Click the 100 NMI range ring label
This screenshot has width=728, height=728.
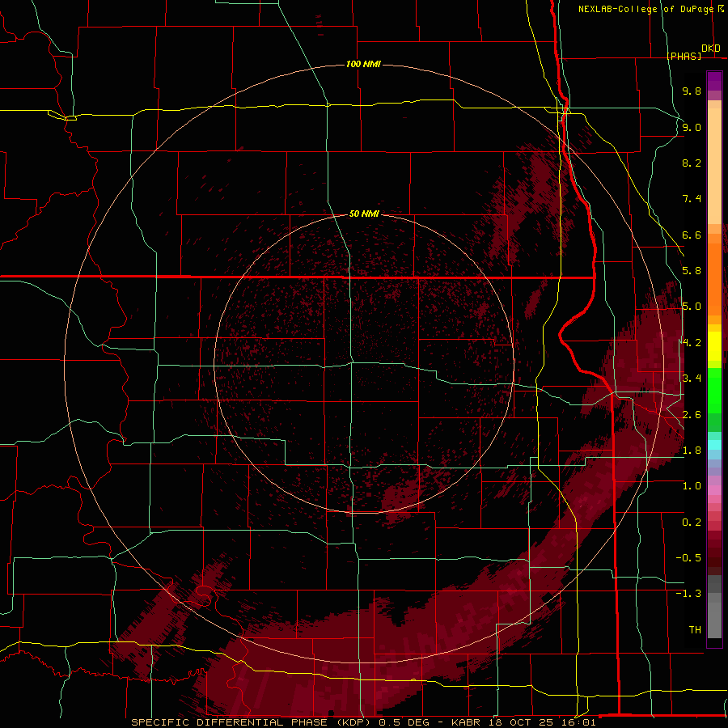pyautogui.click(x=363, y=64)
